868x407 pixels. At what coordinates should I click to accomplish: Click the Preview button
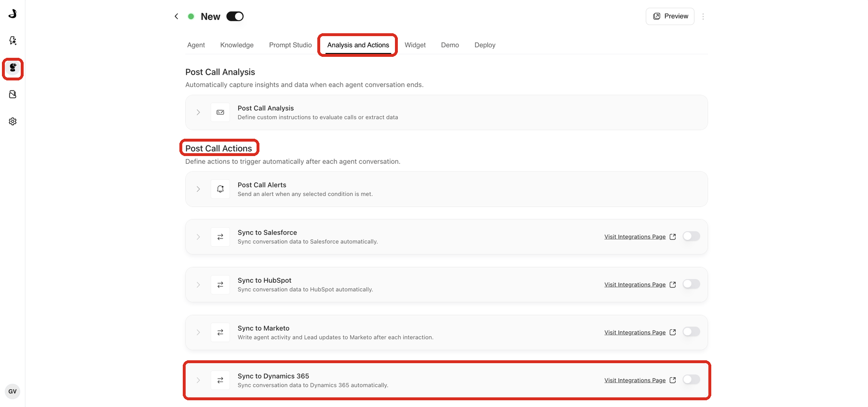click(x=670, y=16)
